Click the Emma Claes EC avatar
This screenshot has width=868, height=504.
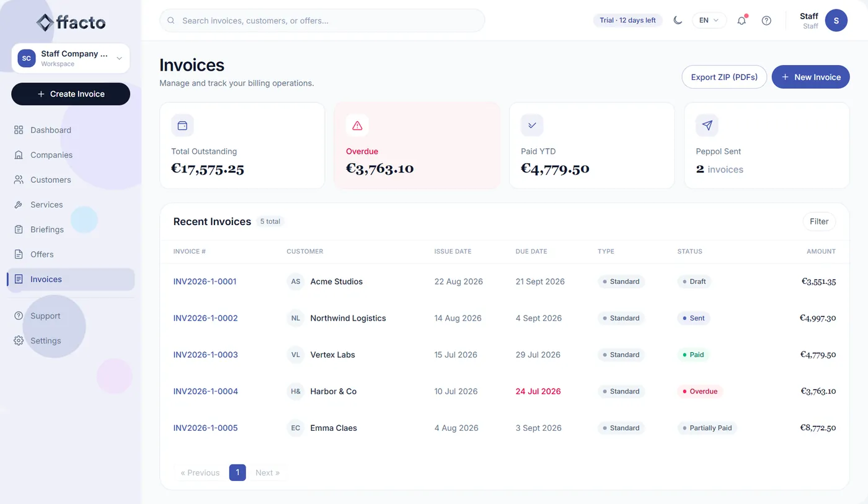pos(296,428)
